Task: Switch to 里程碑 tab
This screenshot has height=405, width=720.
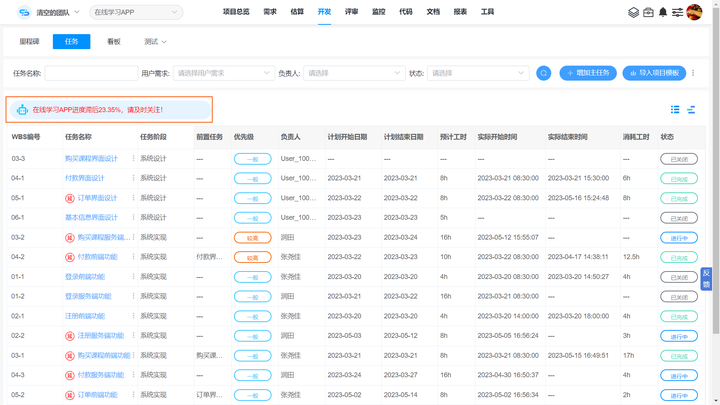Action: 29,41
